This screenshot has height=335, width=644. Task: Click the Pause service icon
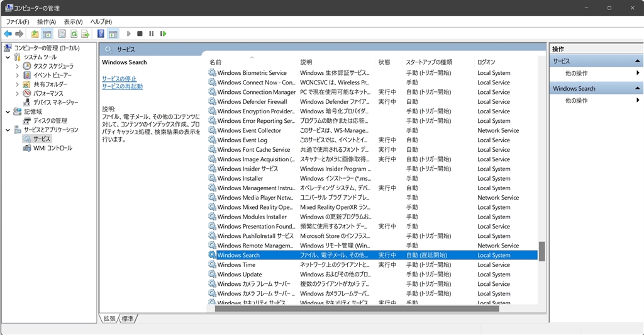coord(152,34)
